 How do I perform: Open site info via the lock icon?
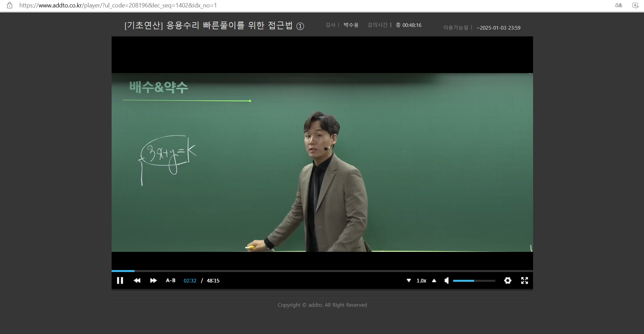pos(10,5)
